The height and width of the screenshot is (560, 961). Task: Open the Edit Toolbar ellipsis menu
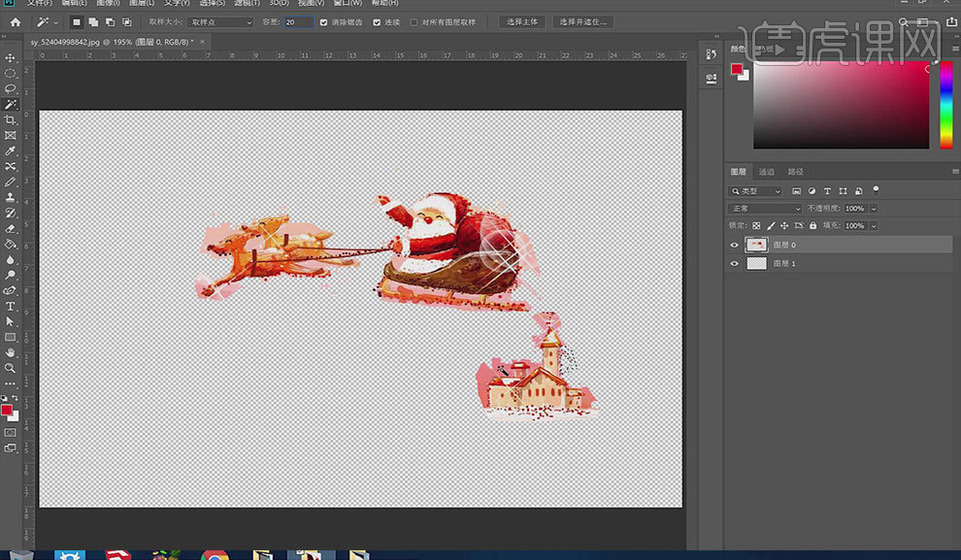(x=11, y=383)
